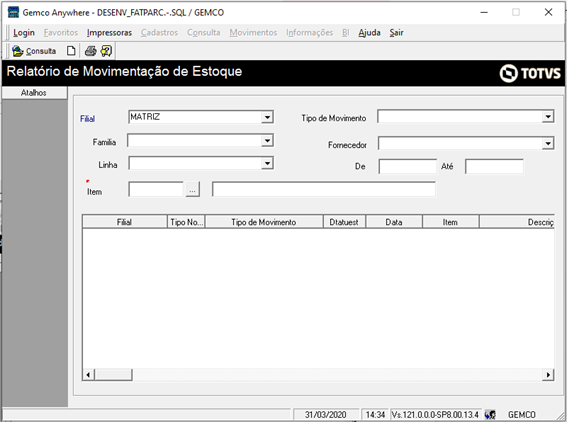Click the Sair menu item

click(396, 33)
